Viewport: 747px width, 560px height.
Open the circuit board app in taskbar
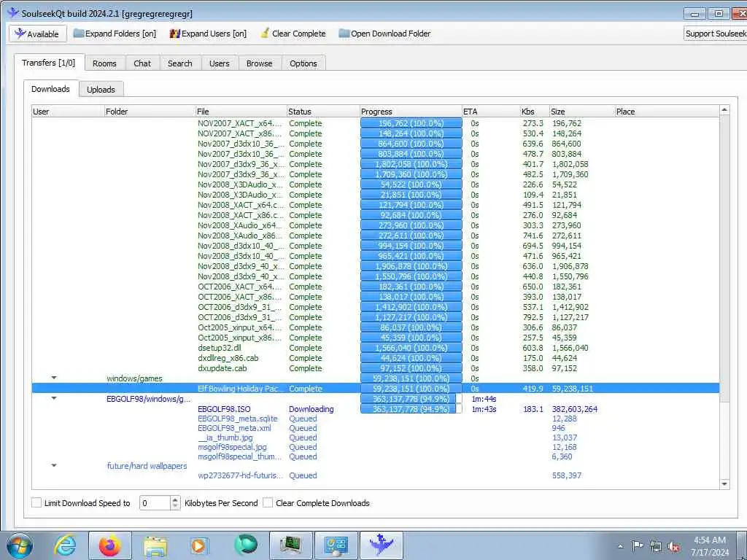tap(290, 545)
